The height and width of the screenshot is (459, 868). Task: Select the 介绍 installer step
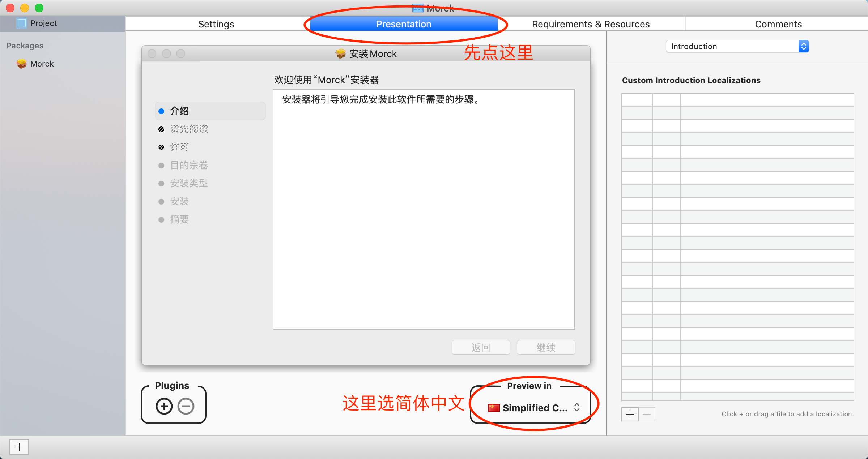[180, 111]
